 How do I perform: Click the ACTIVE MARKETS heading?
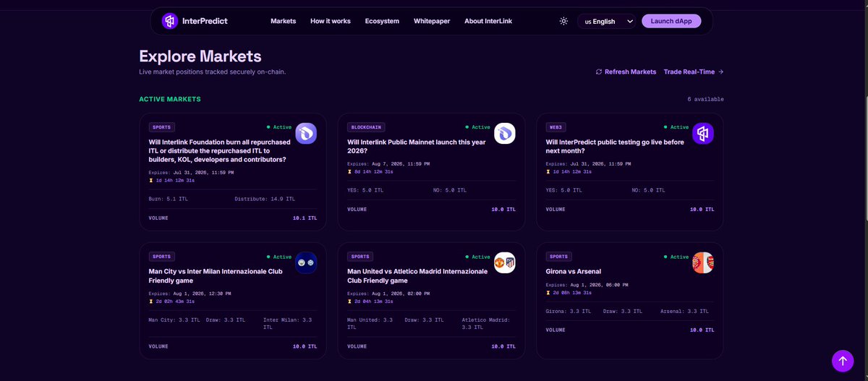coord(170,99)
